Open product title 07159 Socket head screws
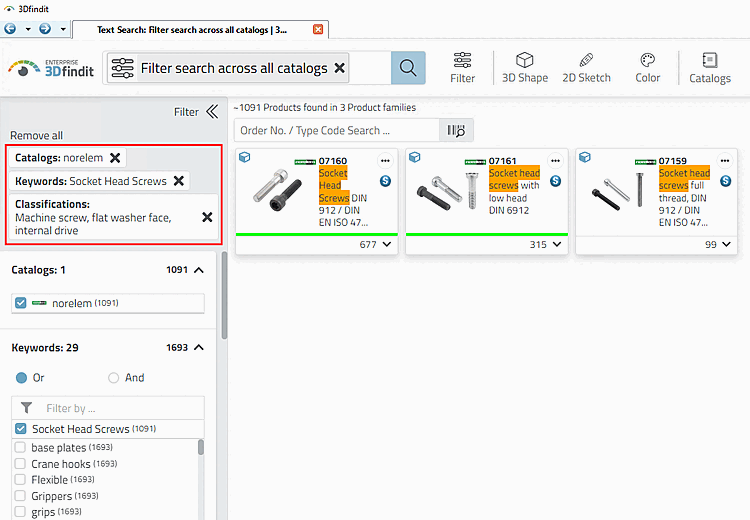This screenshot has width=750, height=520. tap(684, 191)
